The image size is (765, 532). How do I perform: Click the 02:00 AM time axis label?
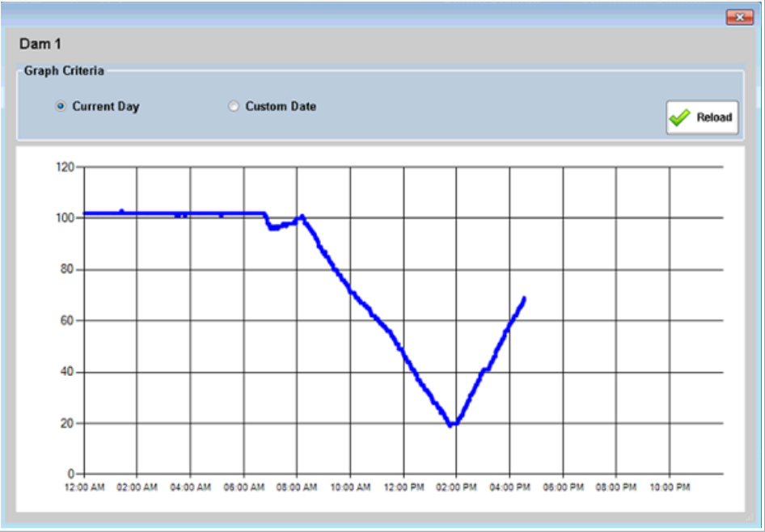coord(137,488)
